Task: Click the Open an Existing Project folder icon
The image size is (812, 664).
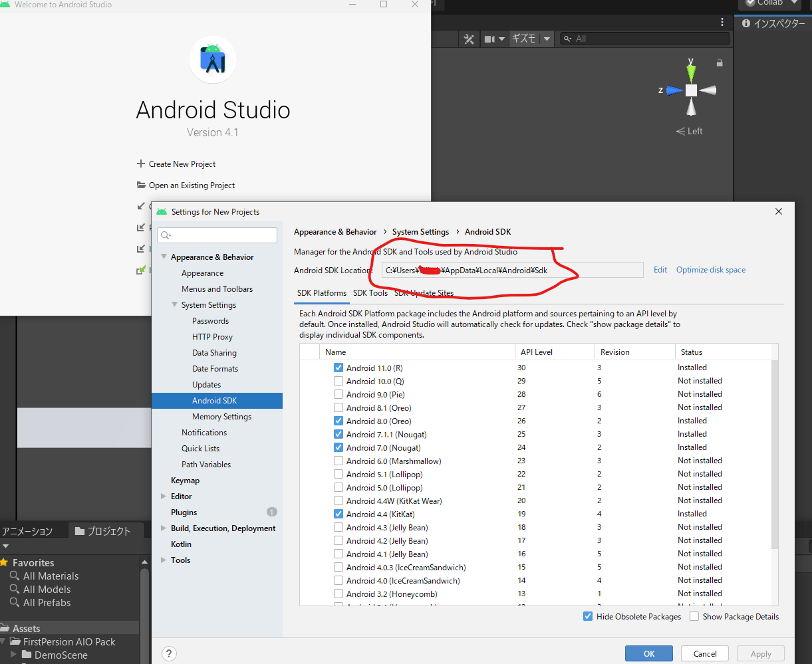Action: pyautogui.click(x=140, y=185)
